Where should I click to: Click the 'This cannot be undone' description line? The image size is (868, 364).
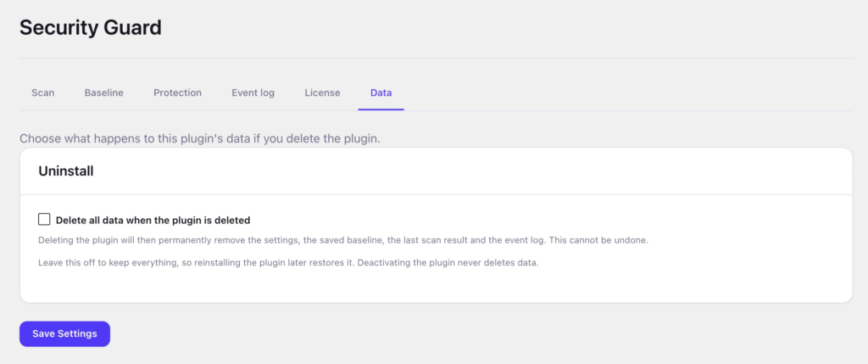(342, 241)
